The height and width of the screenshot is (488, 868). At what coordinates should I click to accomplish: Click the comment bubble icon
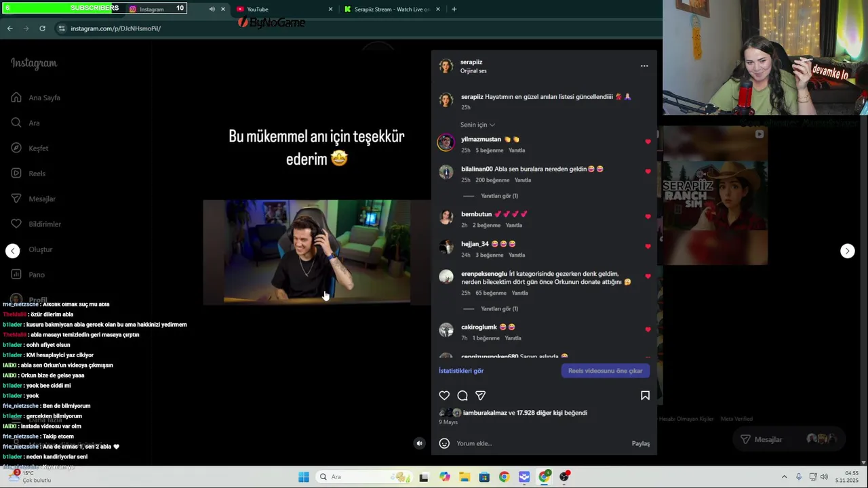point(462,395)
